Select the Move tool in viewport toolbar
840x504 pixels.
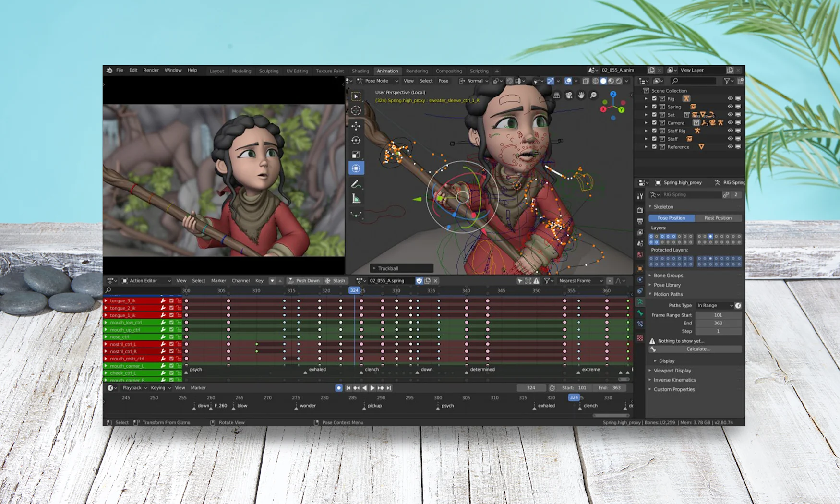(x=356, y=126)
